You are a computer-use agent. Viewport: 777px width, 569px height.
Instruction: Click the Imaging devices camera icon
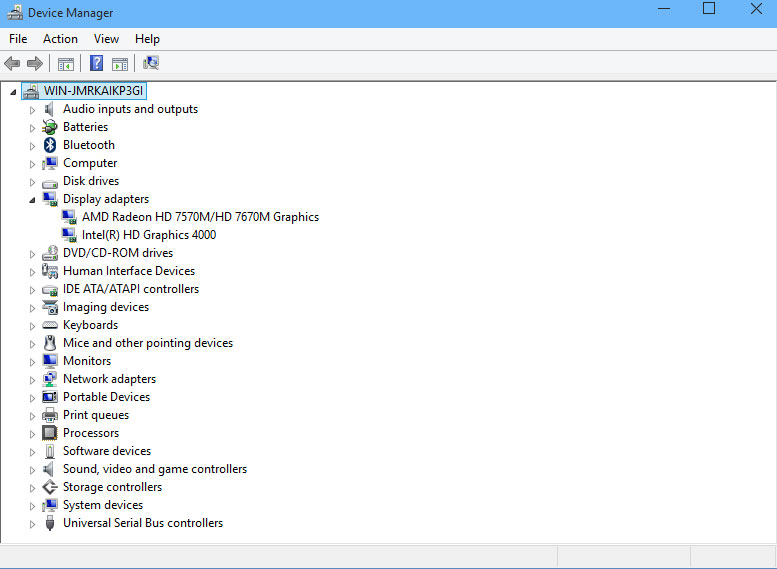[50, 307]
